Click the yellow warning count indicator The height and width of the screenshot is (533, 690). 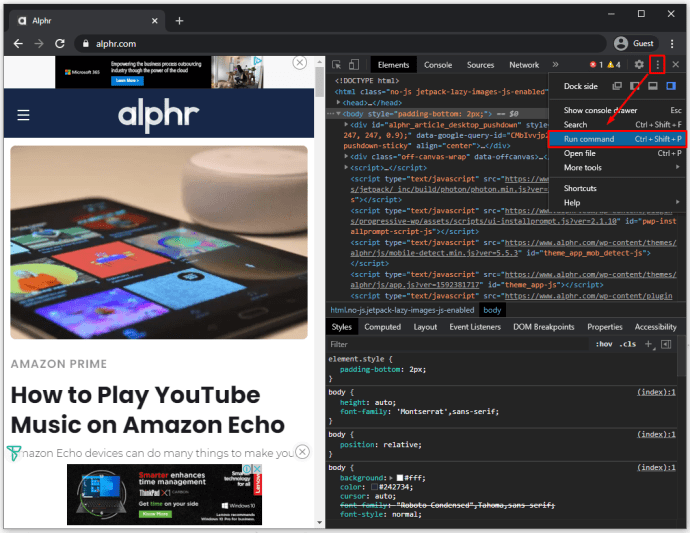[614, 65]
